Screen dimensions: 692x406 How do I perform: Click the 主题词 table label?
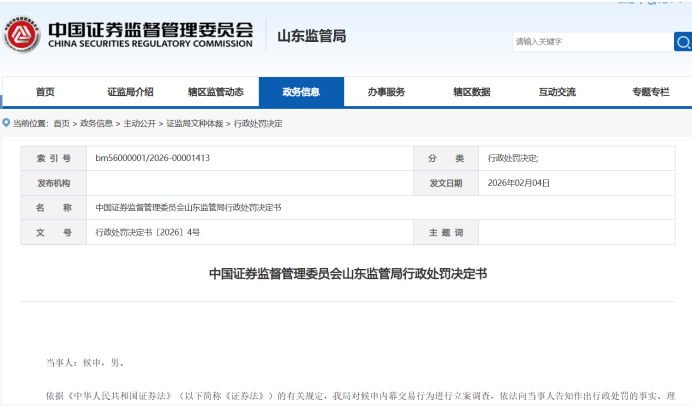(446, 233)
